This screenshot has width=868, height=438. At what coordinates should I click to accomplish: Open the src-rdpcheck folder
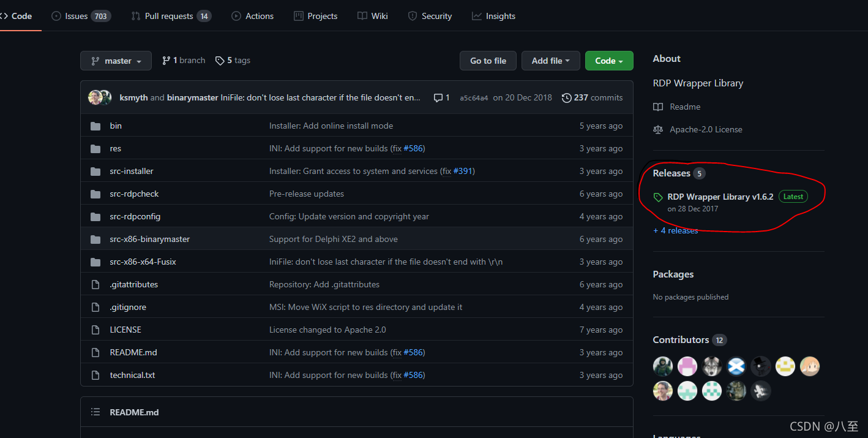(134, 194)
